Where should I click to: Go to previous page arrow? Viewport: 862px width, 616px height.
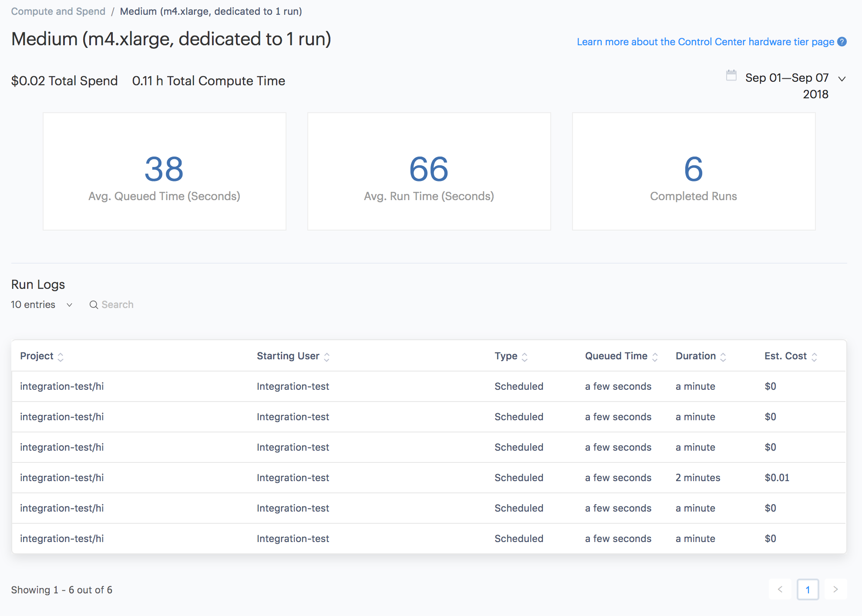(x=780, y=589)
